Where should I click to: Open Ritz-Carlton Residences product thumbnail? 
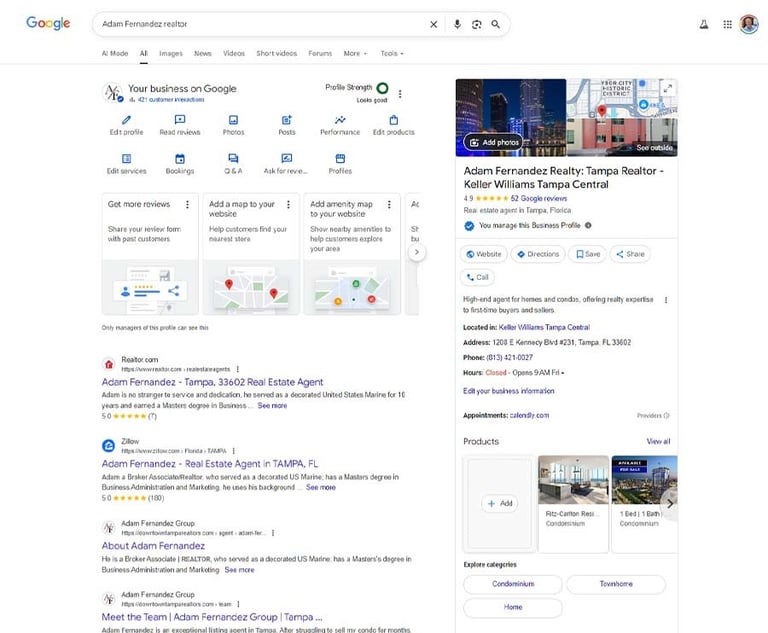[573, 480]
